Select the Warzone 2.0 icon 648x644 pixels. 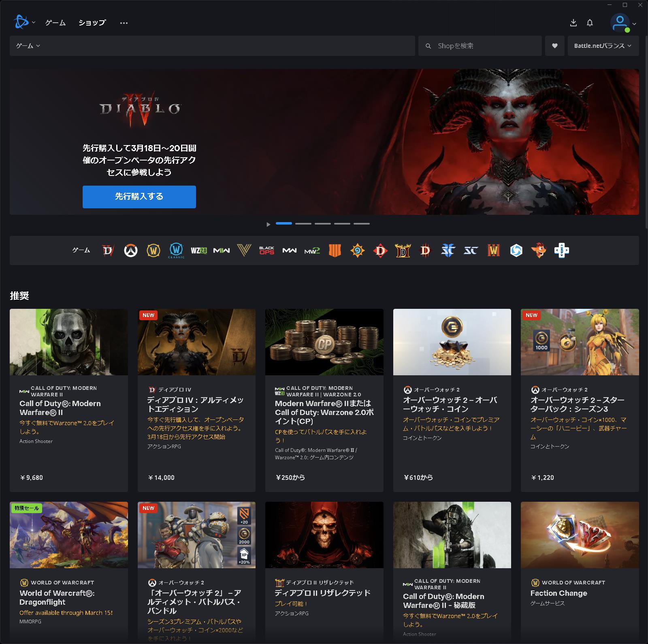pos(199,250)
